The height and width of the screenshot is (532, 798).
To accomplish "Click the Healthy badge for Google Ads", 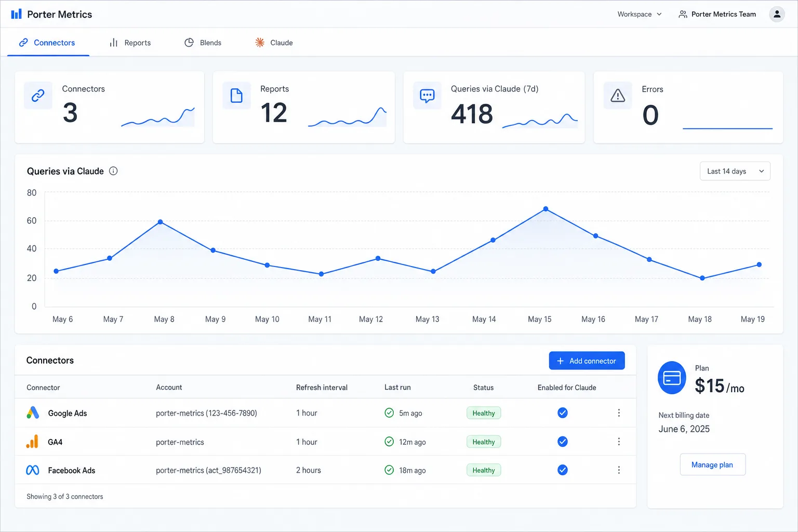I will pos(484,413).
